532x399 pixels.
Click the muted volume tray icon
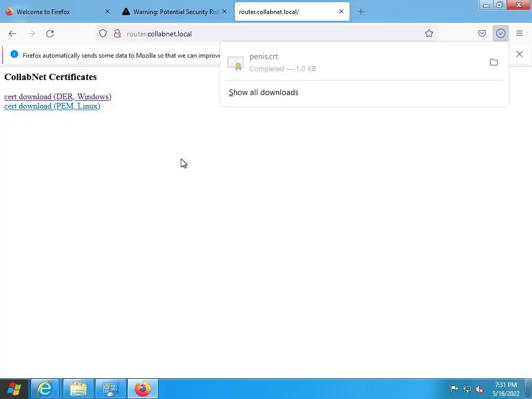coord(480,389)
